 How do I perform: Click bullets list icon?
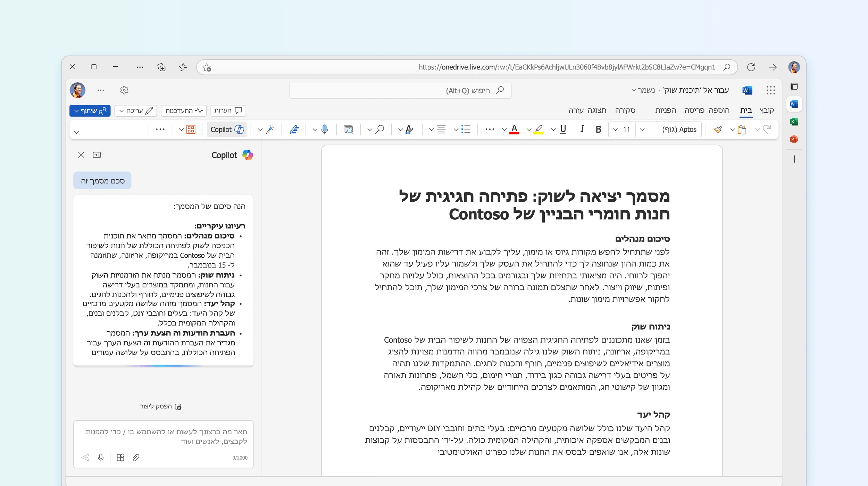(466, 129)
